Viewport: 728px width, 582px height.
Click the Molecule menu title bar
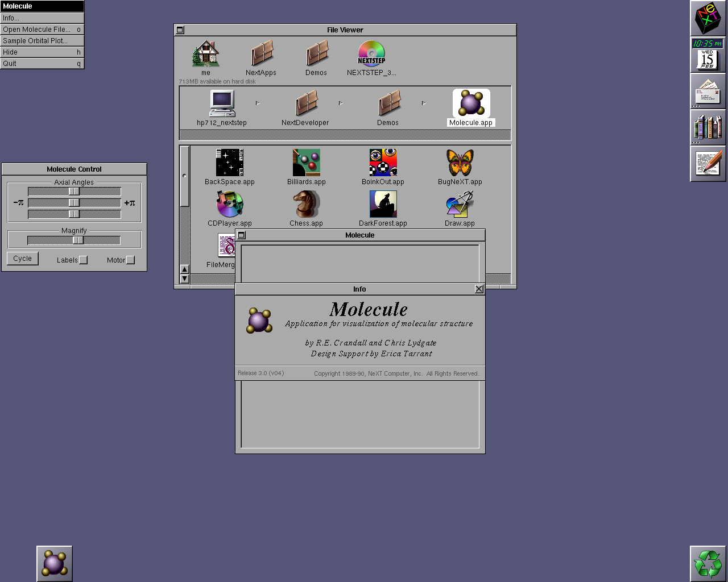[42, 6]
